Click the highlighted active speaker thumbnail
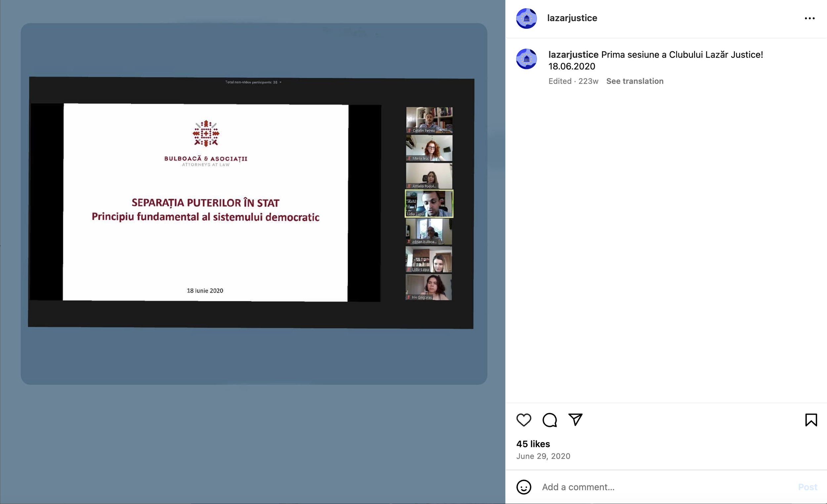 [x=429, y=204]
